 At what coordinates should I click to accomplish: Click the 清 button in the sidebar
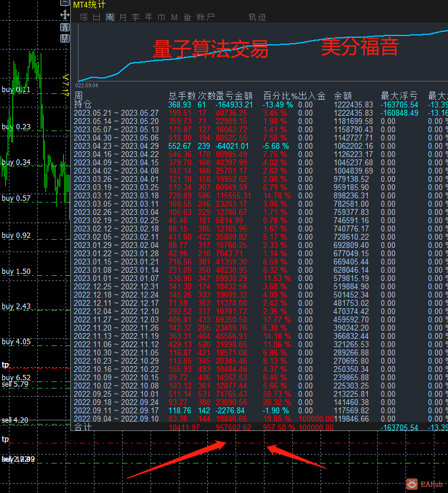pos(65,27)
